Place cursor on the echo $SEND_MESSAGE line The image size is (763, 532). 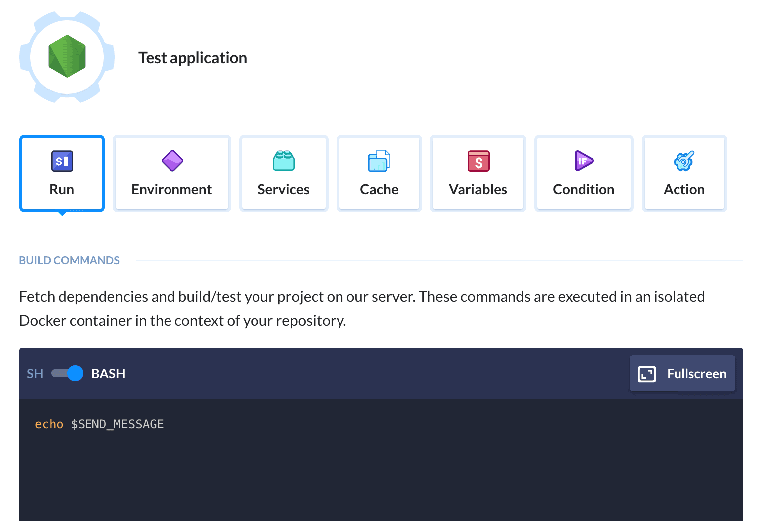pyautogui.click(x=99, y=424)
